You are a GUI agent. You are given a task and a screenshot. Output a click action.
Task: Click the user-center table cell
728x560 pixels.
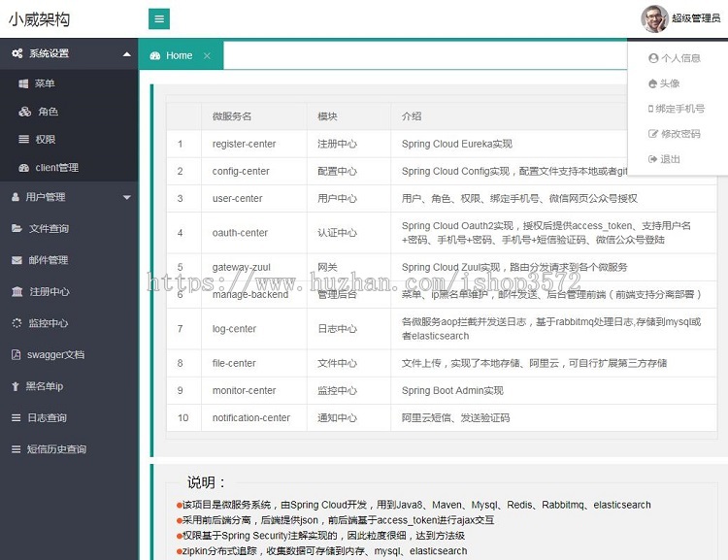(254, 199)
